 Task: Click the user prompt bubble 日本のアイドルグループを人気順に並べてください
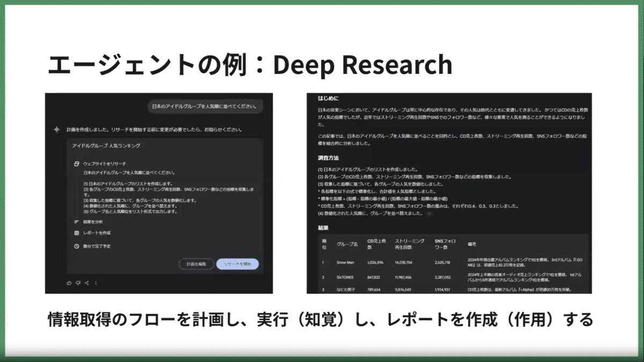click(x=205, y=106)
